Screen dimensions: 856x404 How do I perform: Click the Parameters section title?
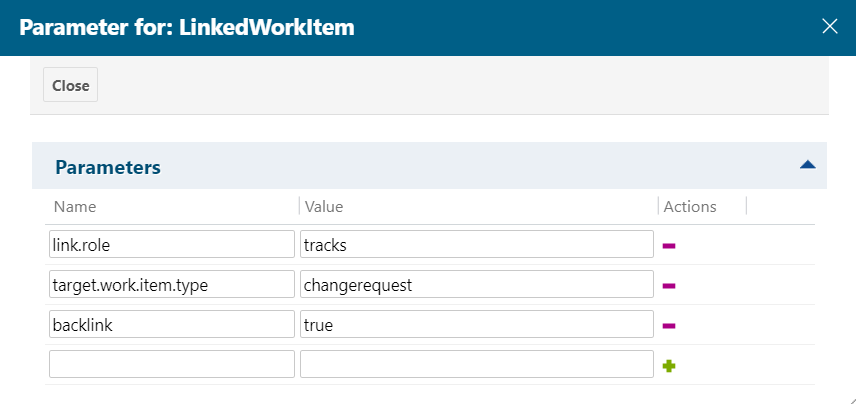(x=108, y=167)
